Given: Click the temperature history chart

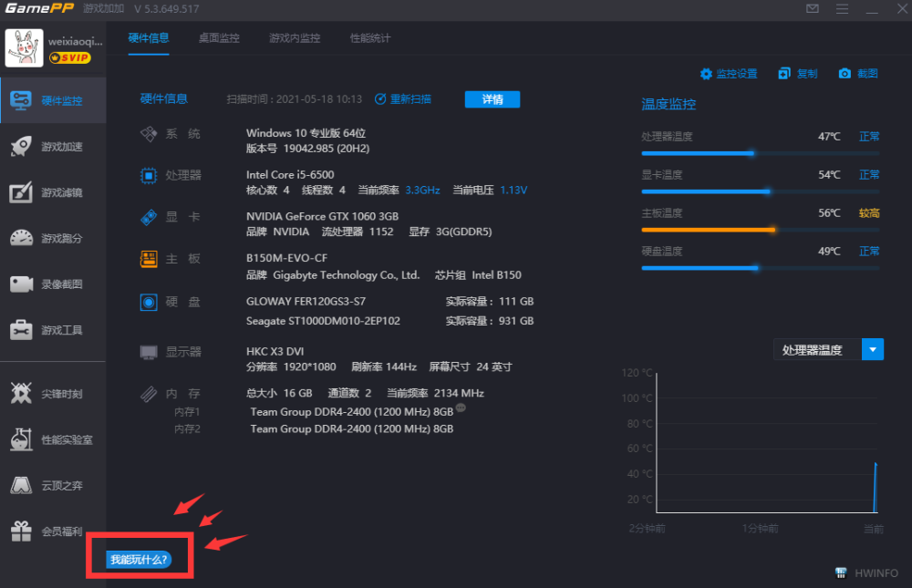Looking at the screenshot, I should coord(767,443).
